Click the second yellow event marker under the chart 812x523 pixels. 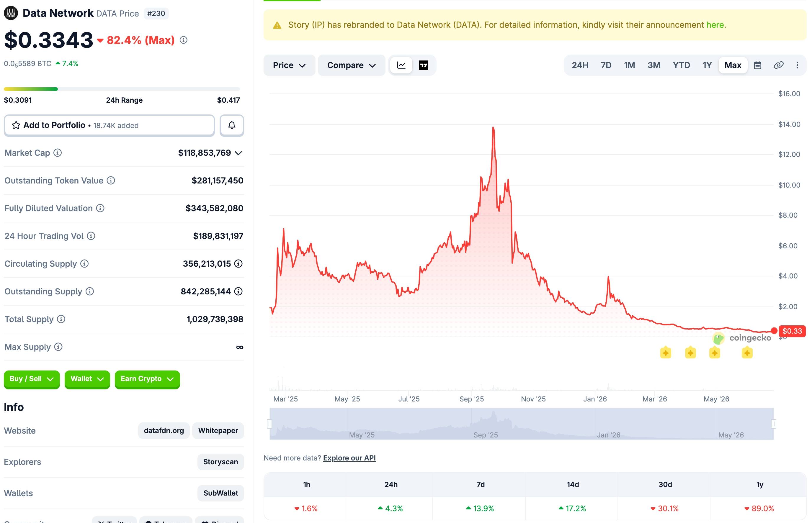click(x=690, y=353)
